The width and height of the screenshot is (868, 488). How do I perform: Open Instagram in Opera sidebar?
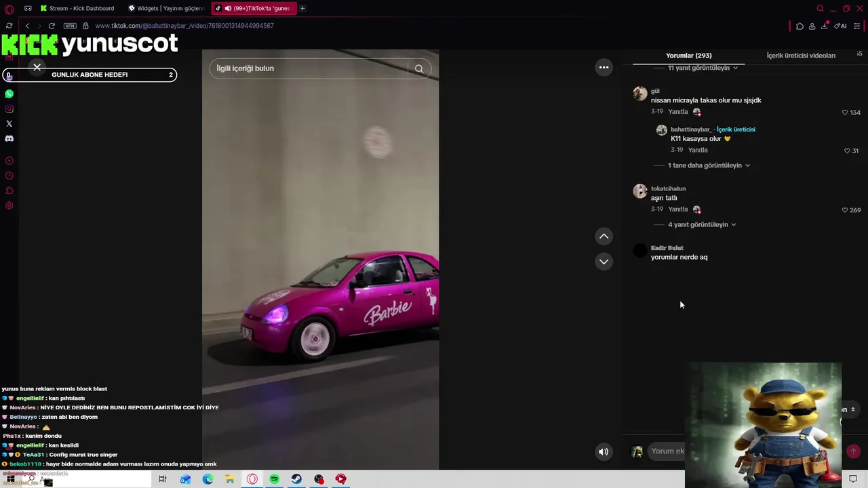pyautogui.click(x=9, y=108)
